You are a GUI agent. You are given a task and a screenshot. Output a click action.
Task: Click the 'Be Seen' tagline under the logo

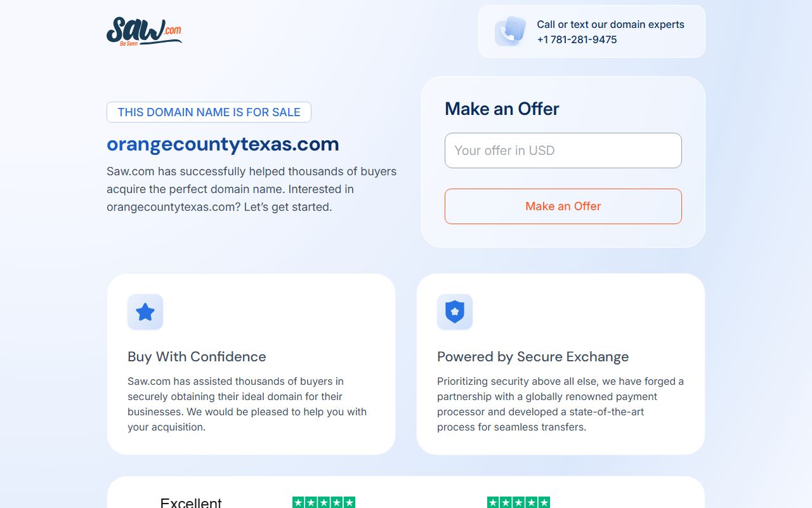click(129, 44)
